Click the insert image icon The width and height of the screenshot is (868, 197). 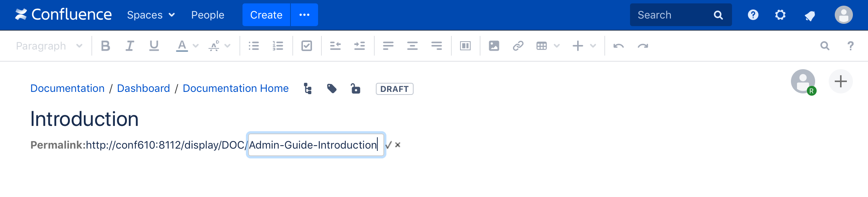(494, 46)
